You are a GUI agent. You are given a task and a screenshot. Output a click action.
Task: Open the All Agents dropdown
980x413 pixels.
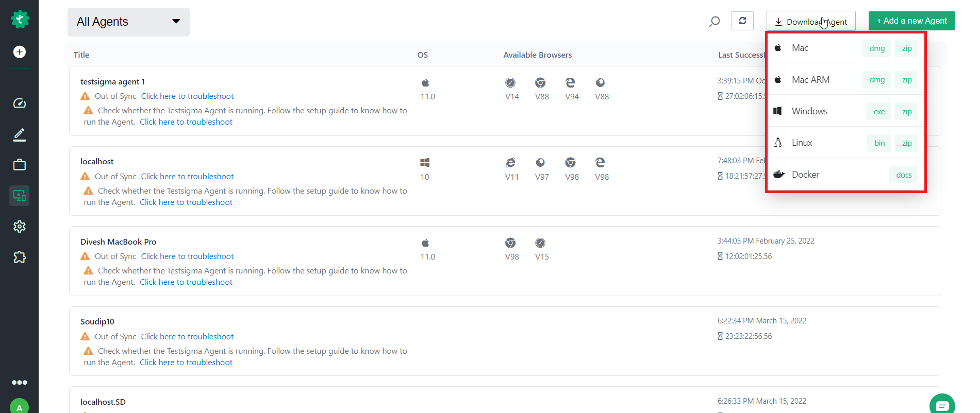point(128,22)
